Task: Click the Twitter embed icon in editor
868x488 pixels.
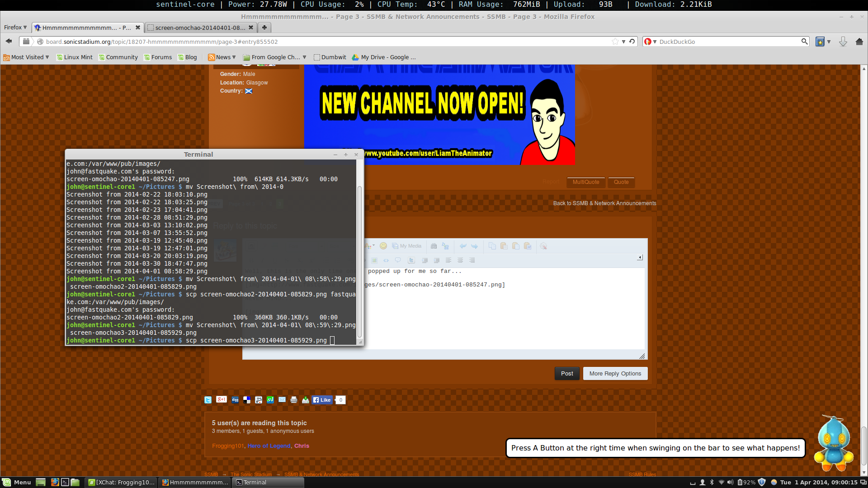Action: coord(411,260)
